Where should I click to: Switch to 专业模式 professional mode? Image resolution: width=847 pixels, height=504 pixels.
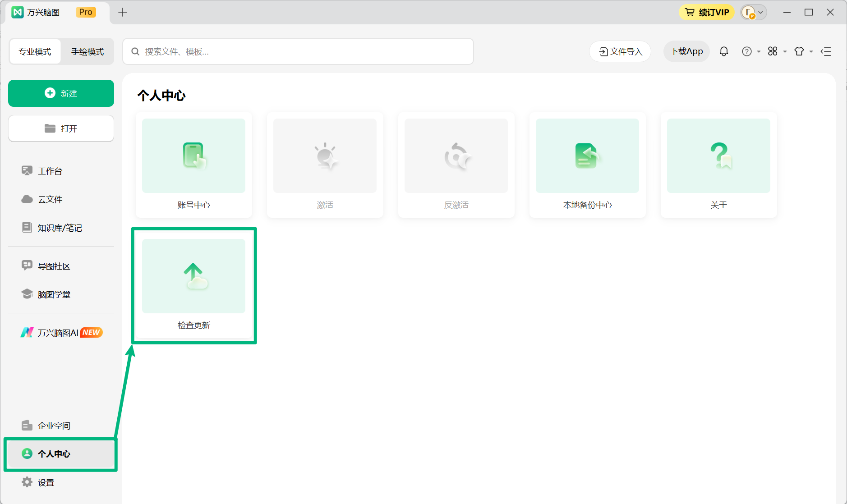coord(35,51)
